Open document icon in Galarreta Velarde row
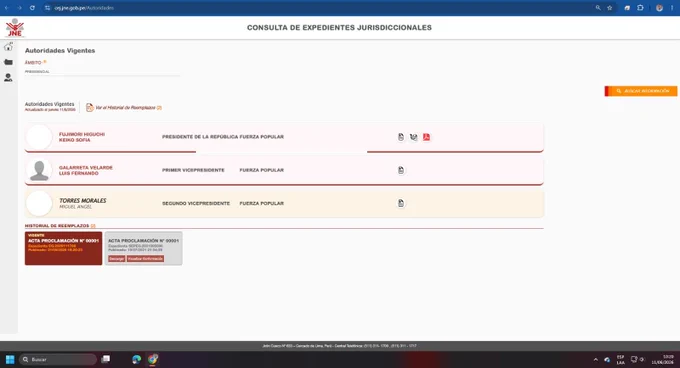This screenshot has height=368, width=680. pos(401,170)
